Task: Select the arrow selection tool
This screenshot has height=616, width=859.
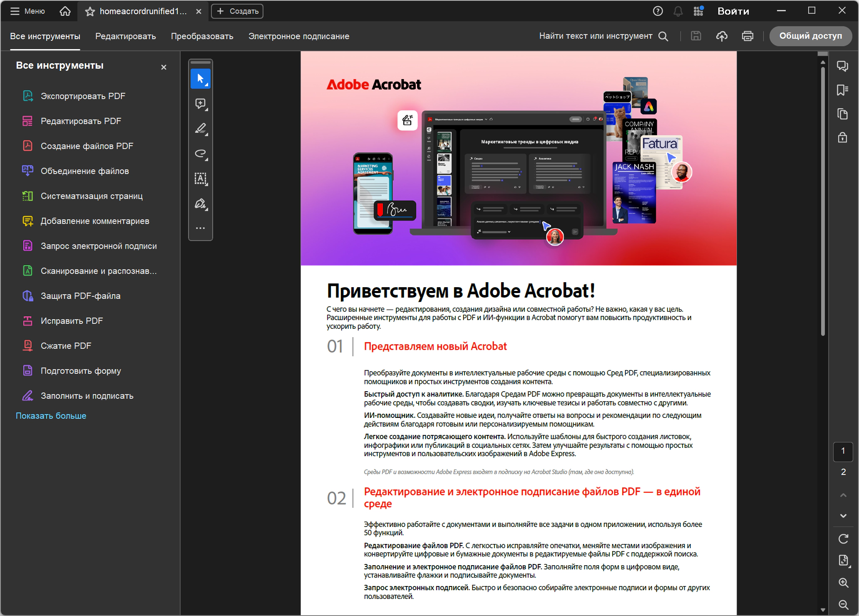Action: 200,79
